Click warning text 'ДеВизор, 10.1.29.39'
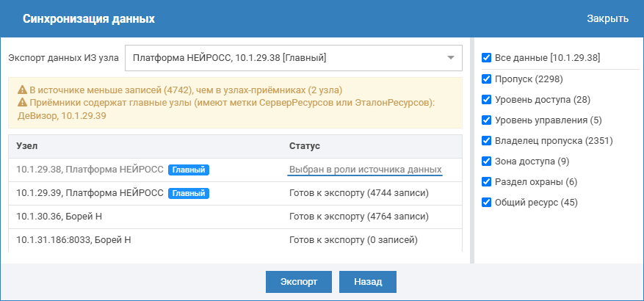The width and height of the screenshot is (644, 301). (x=62, y=116)
